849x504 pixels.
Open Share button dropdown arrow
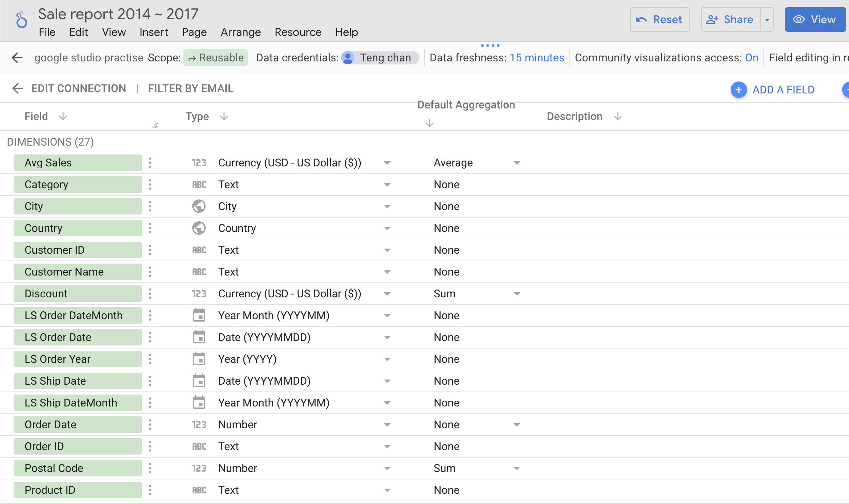[767, 20]
